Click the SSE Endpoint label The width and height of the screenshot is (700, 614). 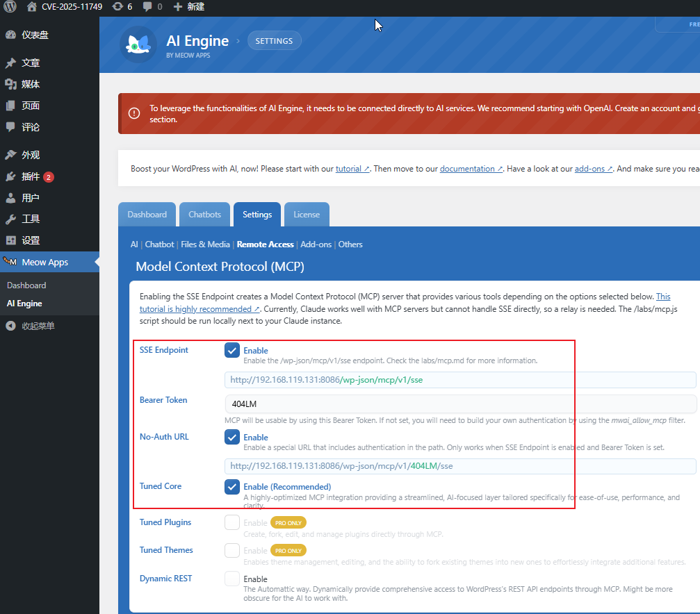pos(164,350)
